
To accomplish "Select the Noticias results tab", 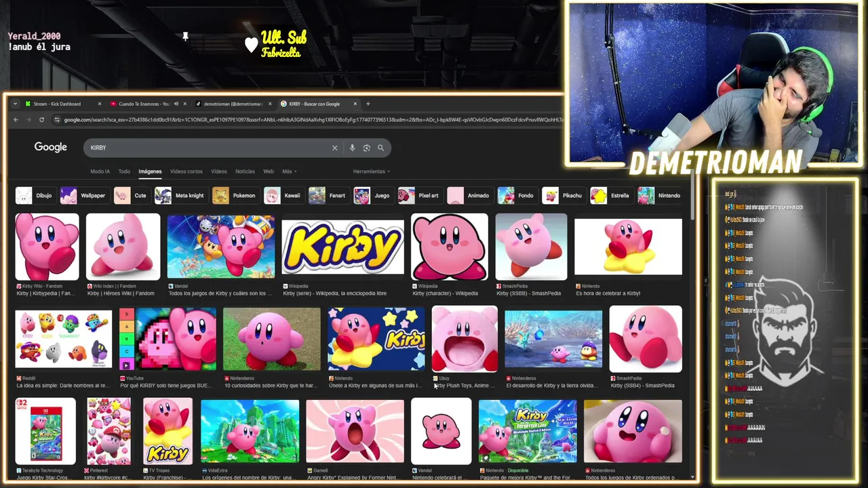I will tap(245, 171).
